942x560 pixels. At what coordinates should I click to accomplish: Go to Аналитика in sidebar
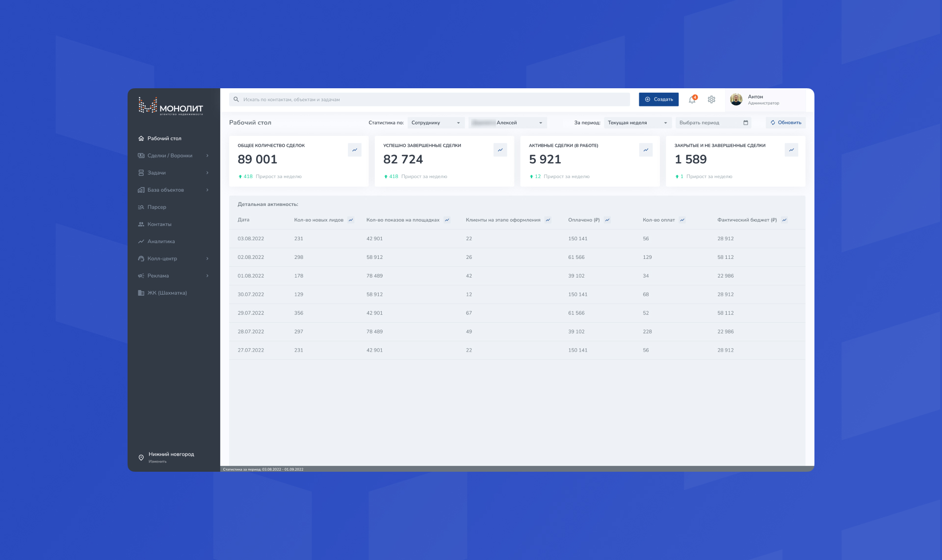161,241
